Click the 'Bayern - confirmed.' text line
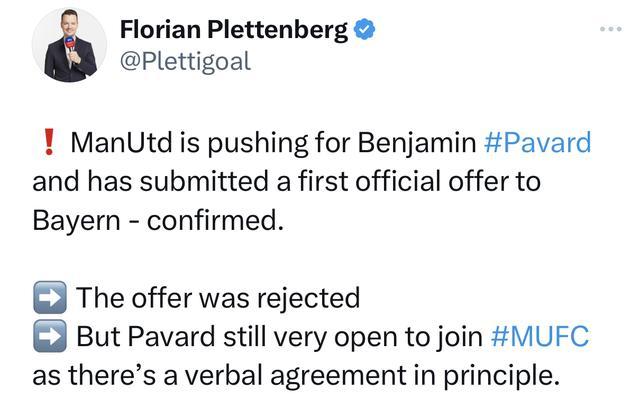Screen dimensions: 640x399 point(158,221)
